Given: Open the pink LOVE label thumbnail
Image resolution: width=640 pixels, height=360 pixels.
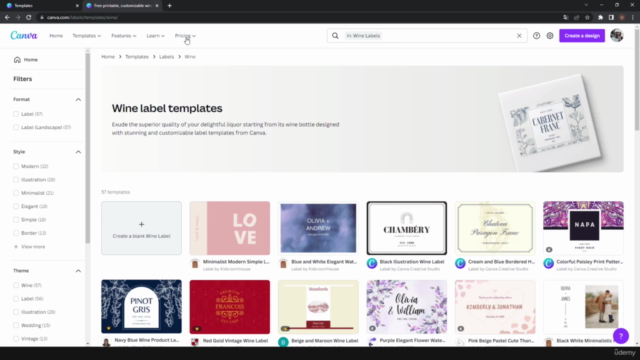Looking at the screenshot, I should pyautogui.click(x=229, y=228).
